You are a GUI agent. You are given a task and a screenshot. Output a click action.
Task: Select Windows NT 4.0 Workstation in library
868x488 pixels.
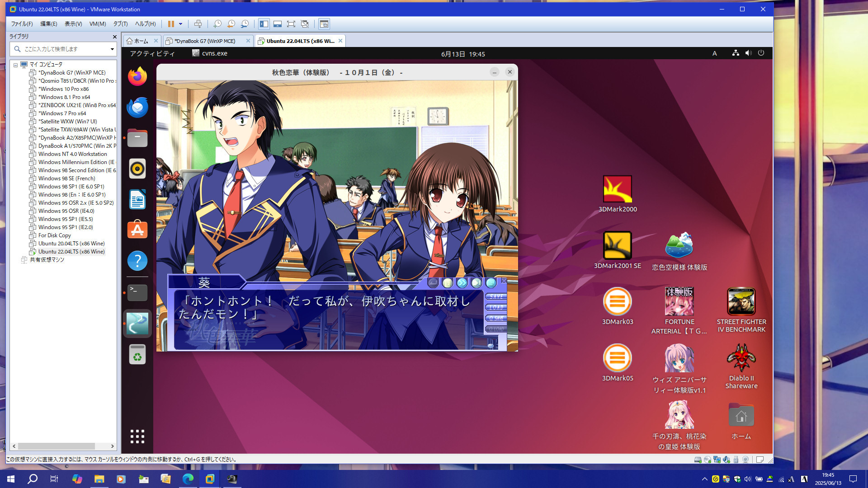[x=72, y=154]
